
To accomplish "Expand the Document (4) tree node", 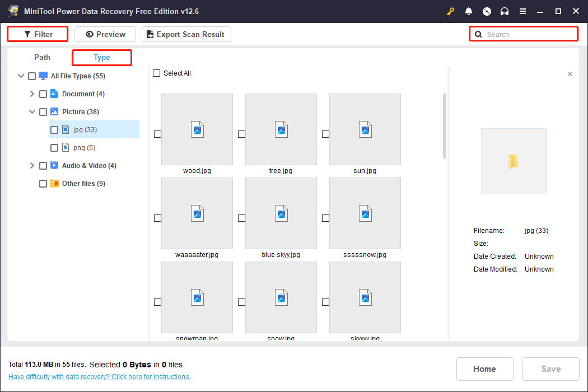I will tap(32, 94).
